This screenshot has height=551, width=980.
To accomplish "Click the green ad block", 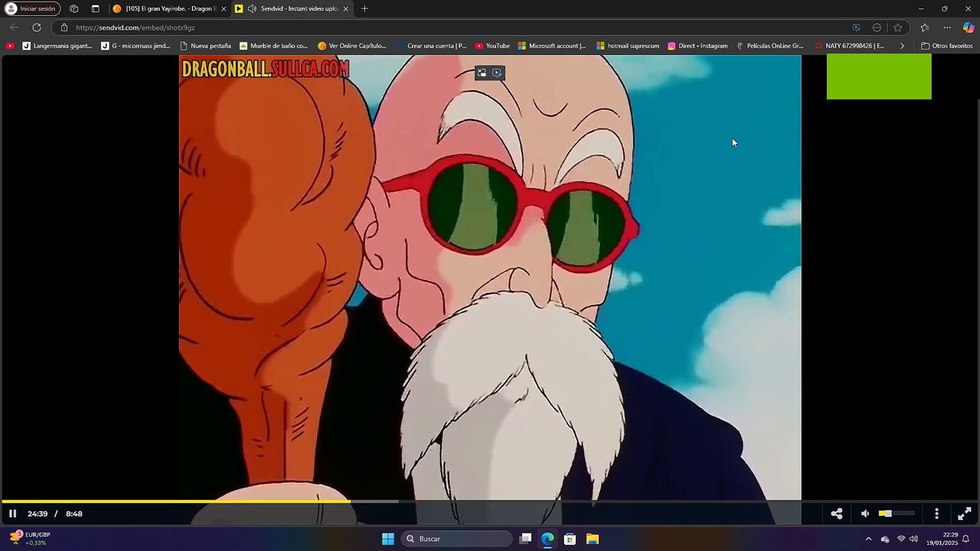I will click(879, 77).
